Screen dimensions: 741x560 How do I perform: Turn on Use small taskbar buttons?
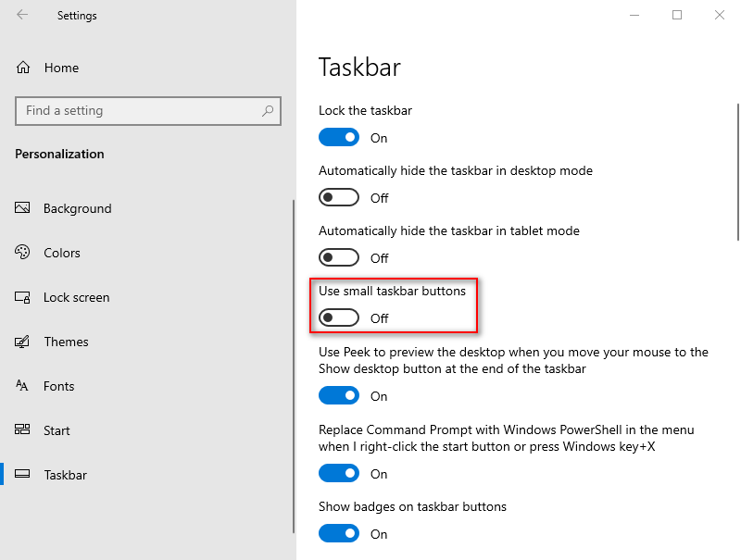coord(339,317)
